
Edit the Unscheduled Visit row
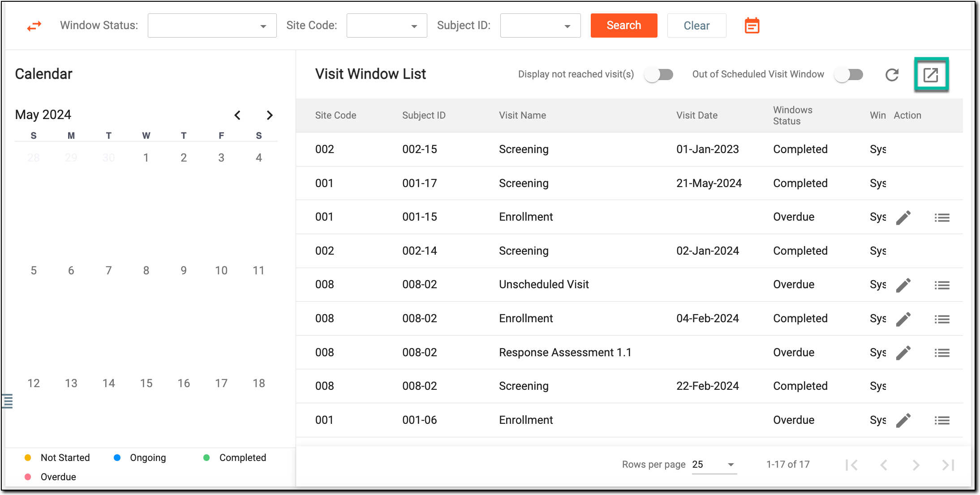pyautogui.click(x=903, y=285)
